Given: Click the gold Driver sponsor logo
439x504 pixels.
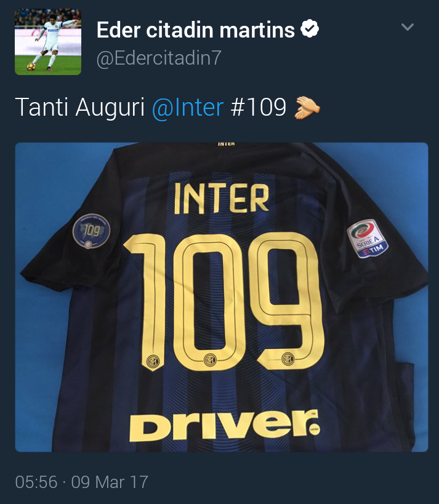Looking at the screenshot, I should tap(225, 426).
